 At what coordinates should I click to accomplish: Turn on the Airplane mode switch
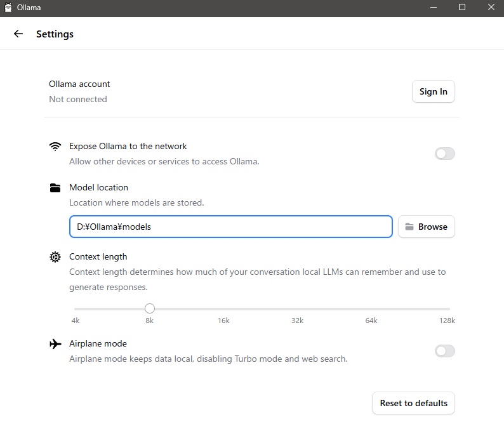point(445,351)
